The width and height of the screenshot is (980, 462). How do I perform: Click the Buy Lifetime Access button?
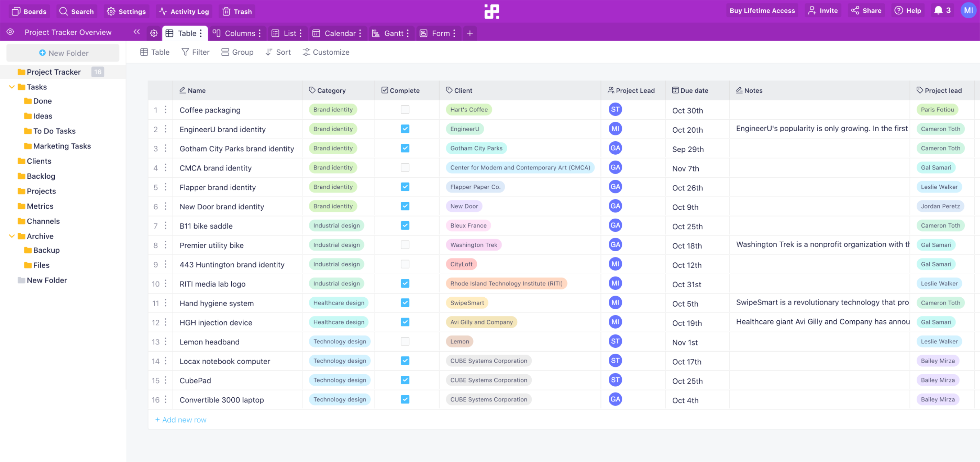tap(762, 10)
